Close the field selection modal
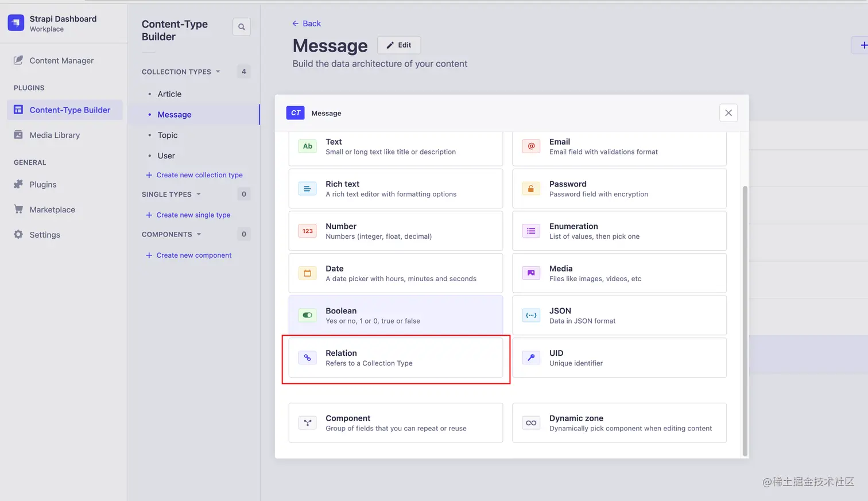The height and width of the screenshot is (501, 868). pos(728,113)
